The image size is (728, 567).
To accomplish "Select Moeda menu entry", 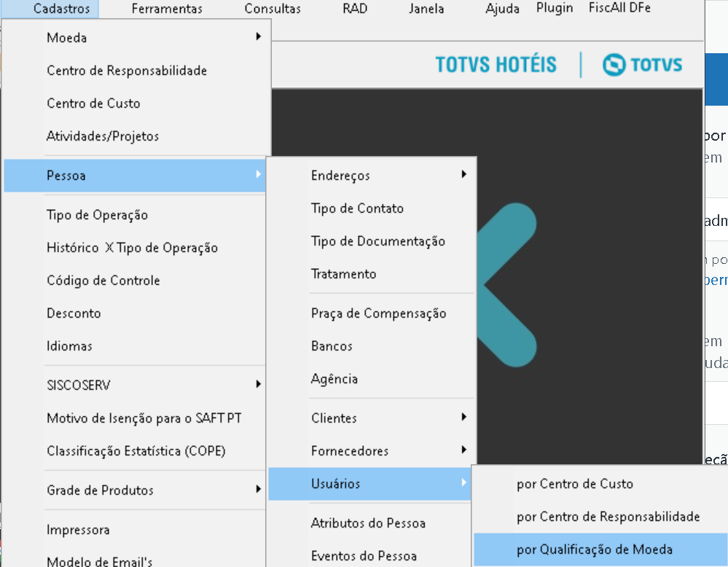I will point(135,38).
